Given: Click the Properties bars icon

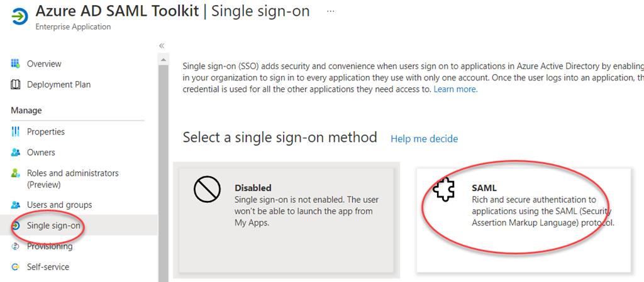Looking at the screenshot, I should (16, 132).
